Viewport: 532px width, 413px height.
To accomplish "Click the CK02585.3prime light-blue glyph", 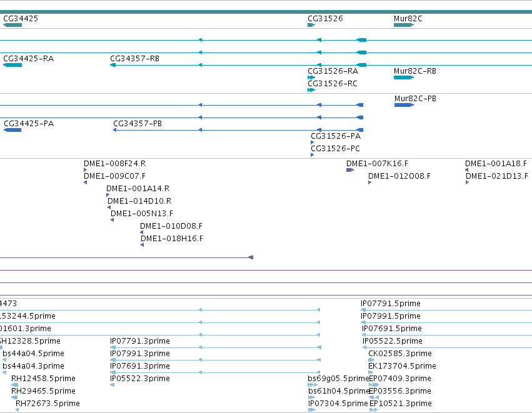I will (371, 360).
